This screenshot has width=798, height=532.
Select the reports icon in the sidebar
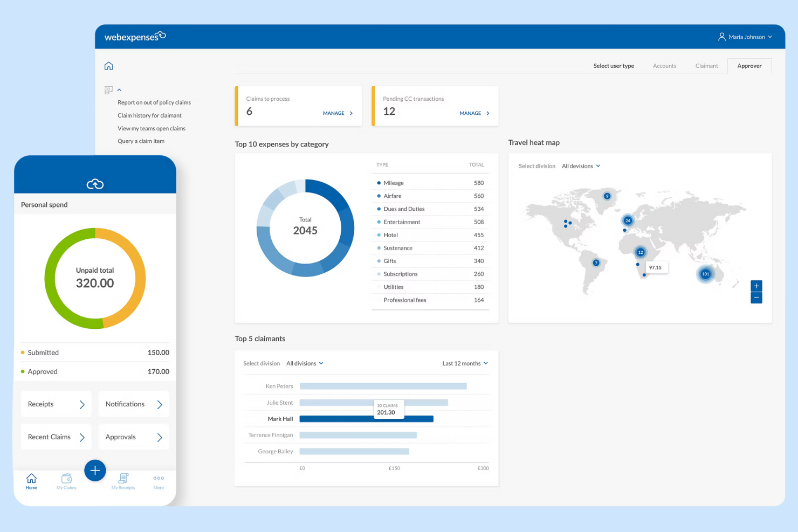109,89
